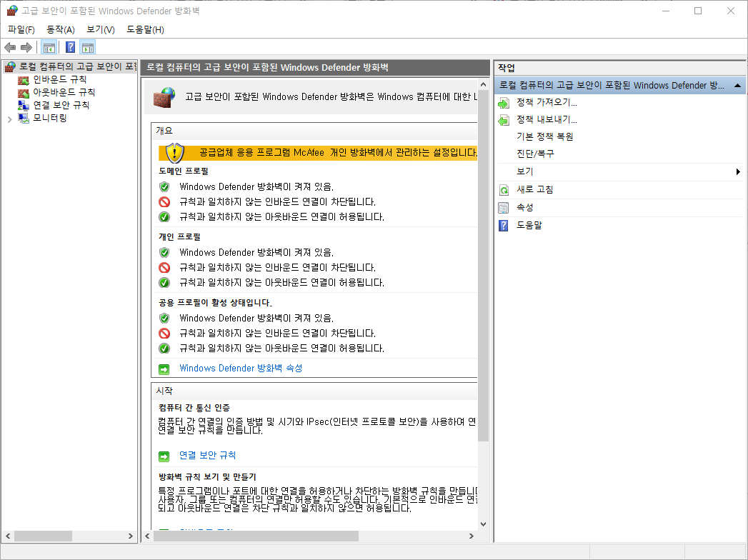The width and height of the screenshot is (748, 560).
Task: Toggle the show/hide action pane toolbar icon
Action: tap(88, 47)
